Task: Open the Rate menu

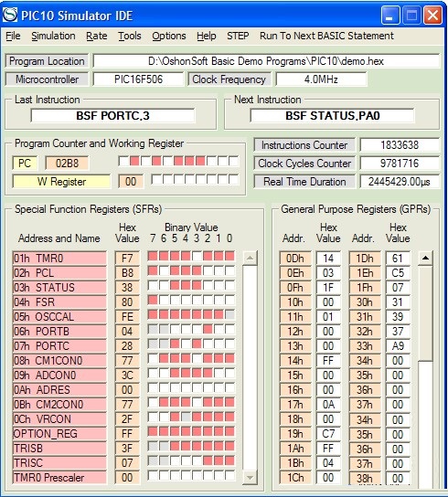Action: tap(96, 36)
